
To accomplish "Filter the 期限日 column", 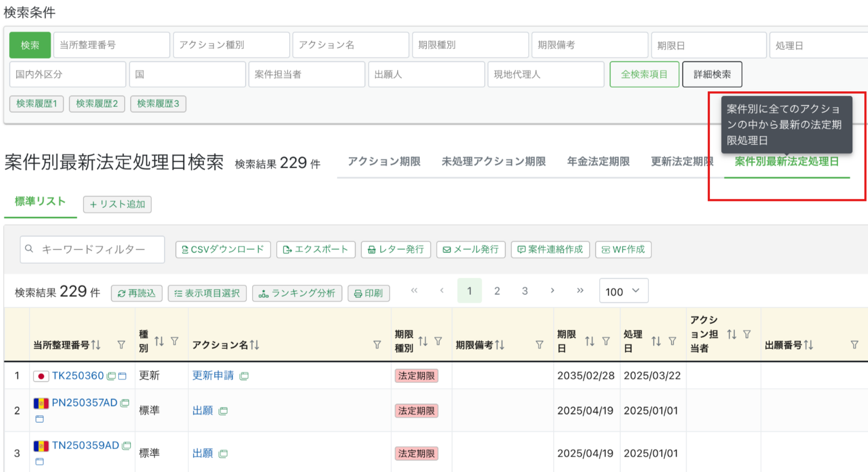I will click(x=606, y=341).
